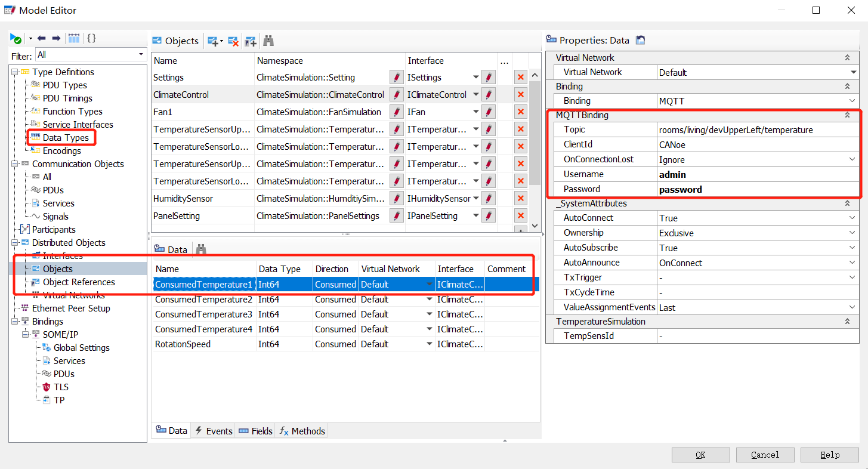Select Data Types in the tree
The width and height of the screenshot is (868, 469).
pyautogui.click(x=66, y=138)
